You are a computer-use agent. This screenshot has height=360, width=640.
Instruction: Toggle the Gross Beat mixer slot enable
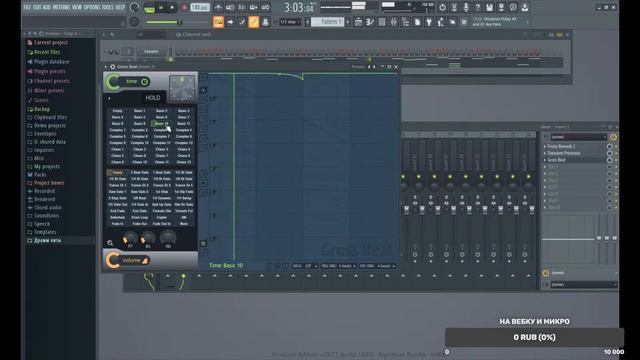pyautogui.click(x=609, y=160)
